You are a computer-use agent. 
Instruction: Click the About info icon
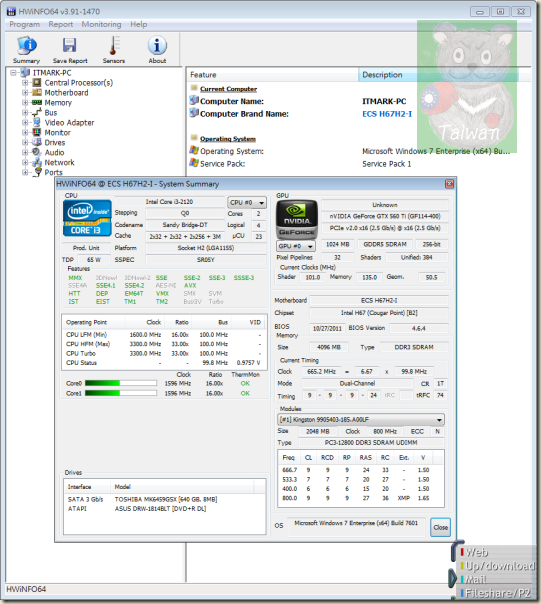point(157,45)
